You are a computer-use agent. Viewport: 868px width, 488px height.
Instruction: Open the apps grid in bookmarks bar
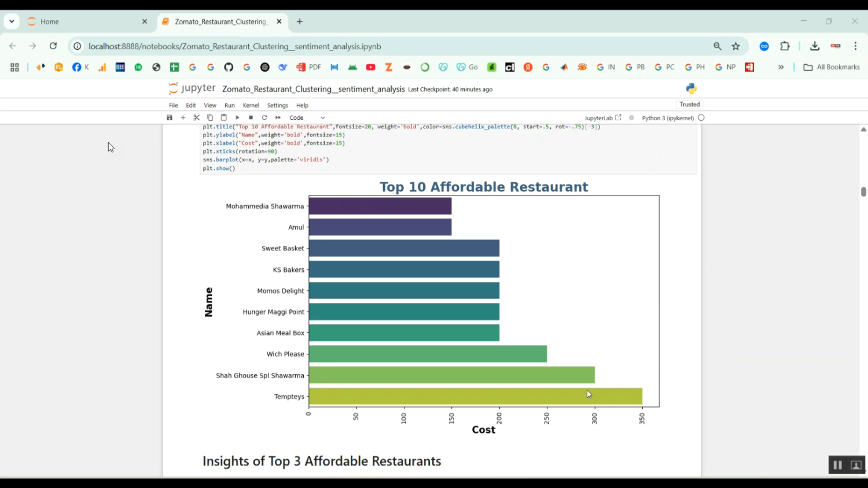pos(14,68)
